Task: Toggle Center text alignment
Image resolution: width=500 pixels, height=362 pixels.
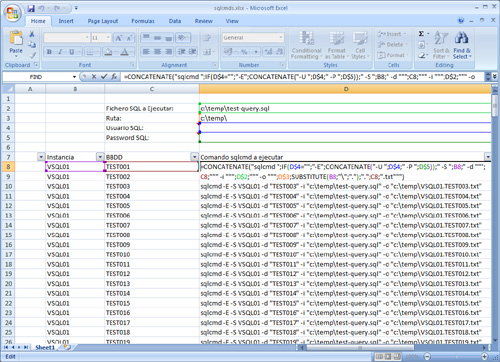Action: click(x=157, y=52)
